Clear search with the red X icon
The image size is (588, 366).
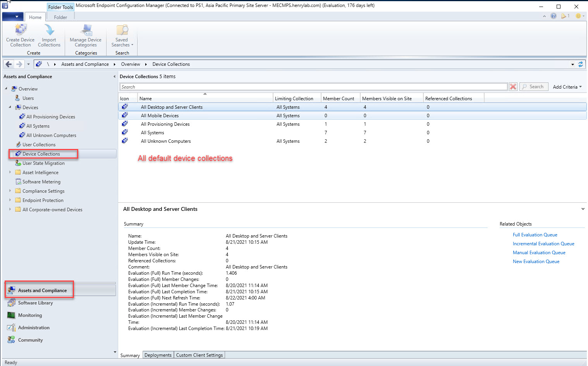coord(513,87)
